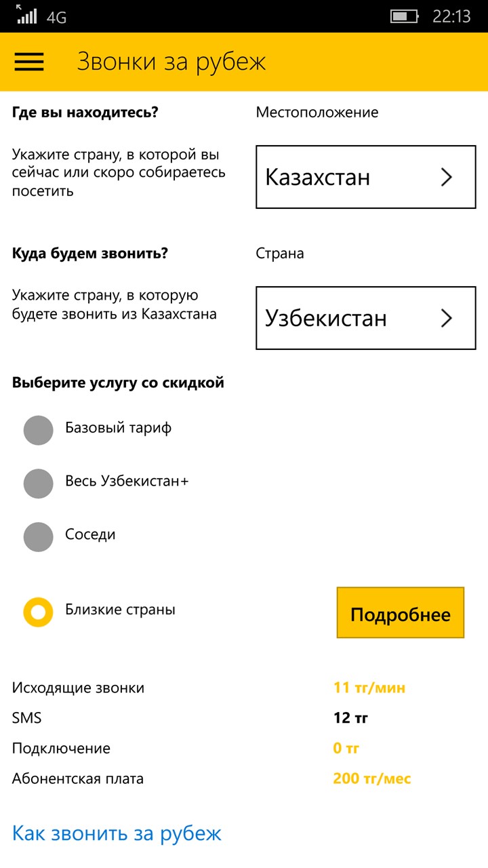This screenshot has width=488, height=868.
Task: Select the Базовый тариф option
Action: (38, 430)
